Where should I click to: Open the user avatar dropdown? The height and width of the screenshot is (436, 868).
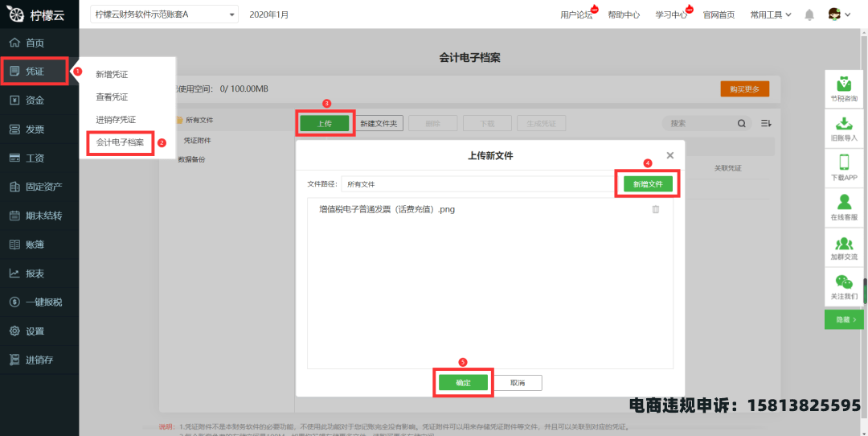point(839,14)
